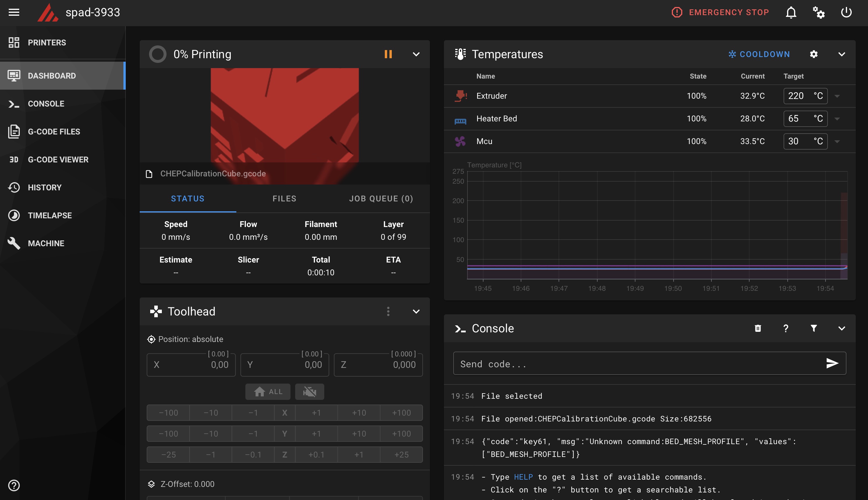Click the Cooldown button
The image size is (868, 500).
click(x=759, y=54)
